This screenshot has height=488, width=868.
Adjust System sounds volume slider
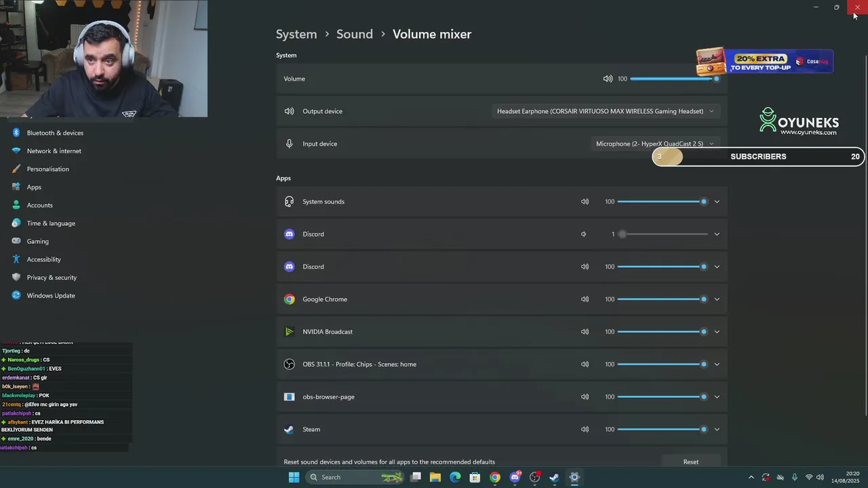tap(663, 201)
